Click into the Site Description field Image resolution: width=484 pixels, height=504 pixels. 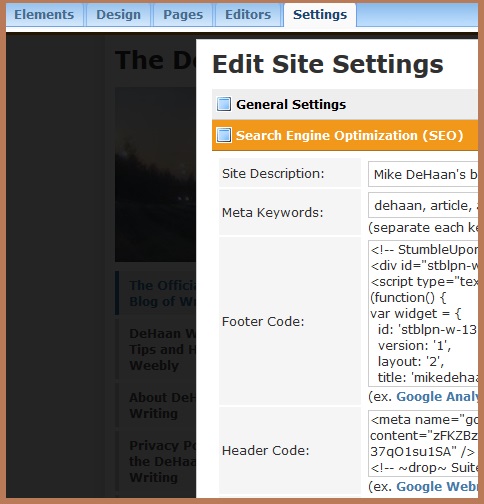(x=423, y=174)
